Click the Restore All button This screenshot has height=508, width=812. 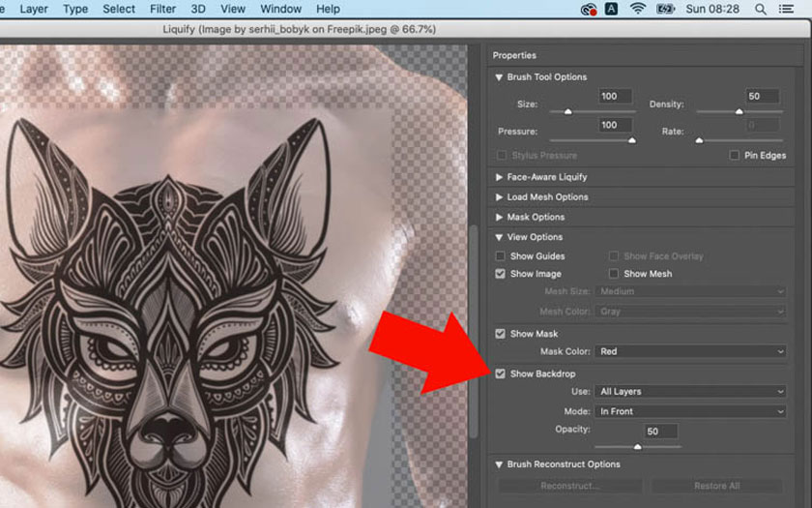click(x=717, y=486)
